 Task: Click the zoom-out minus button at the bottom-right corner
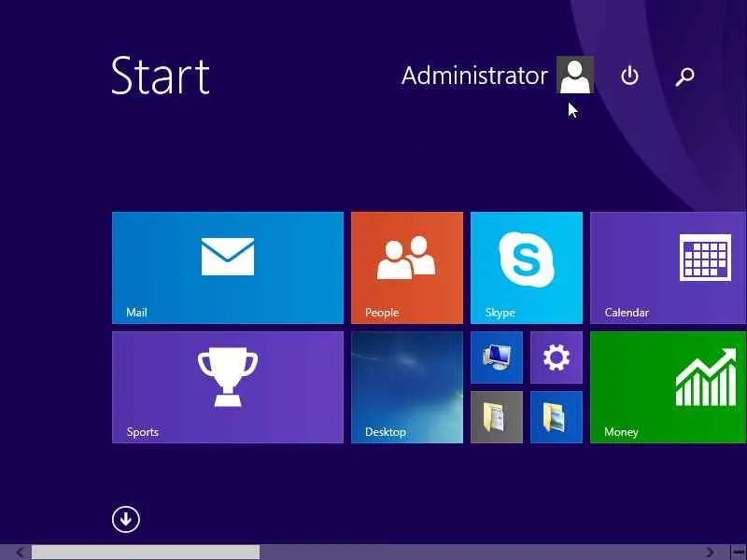739,553
